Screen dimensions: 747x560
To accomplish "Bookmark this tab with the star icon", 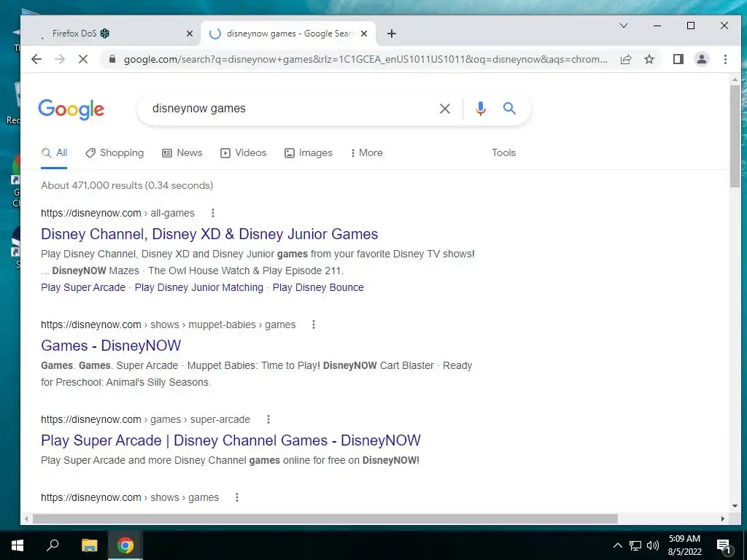I will point(649,59).
